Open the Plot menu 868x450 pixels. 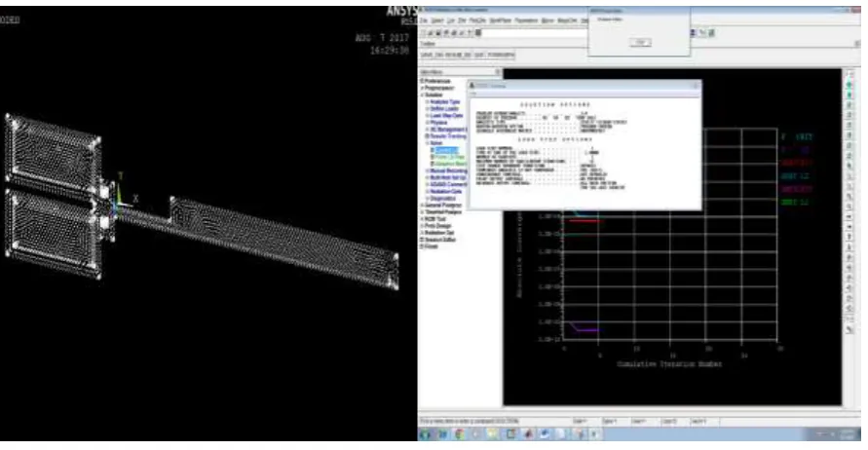click(462, 20)
